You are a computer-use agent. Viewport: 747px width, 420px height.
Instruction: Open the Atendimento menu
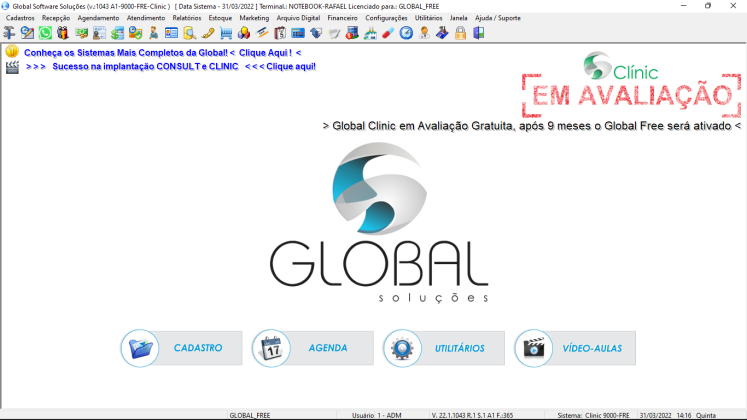click(x=146, y=18)
